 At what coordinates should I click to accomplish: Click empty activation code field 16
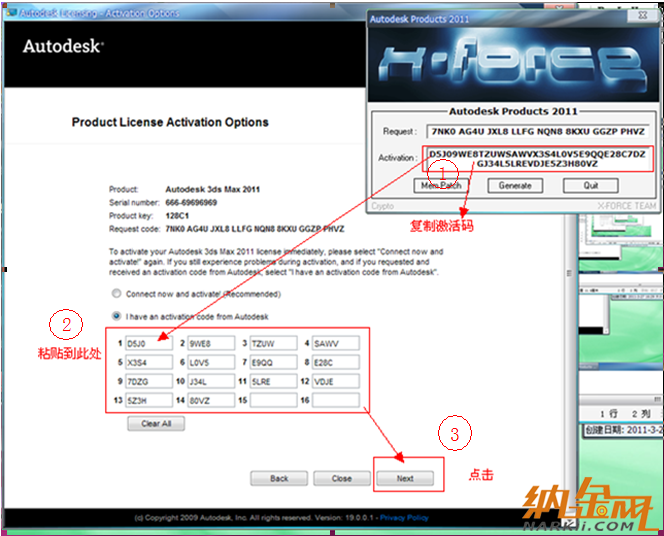[335, 400]
